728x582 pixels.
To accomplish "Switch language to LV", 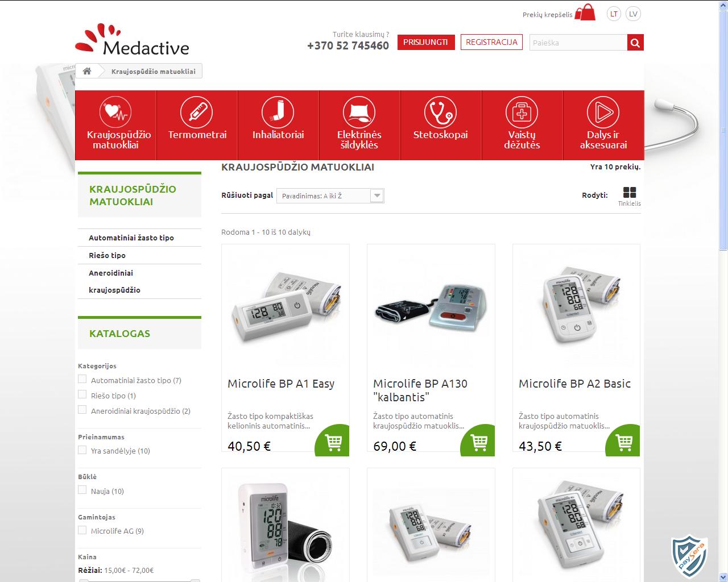I will click(x=633, y=14).
